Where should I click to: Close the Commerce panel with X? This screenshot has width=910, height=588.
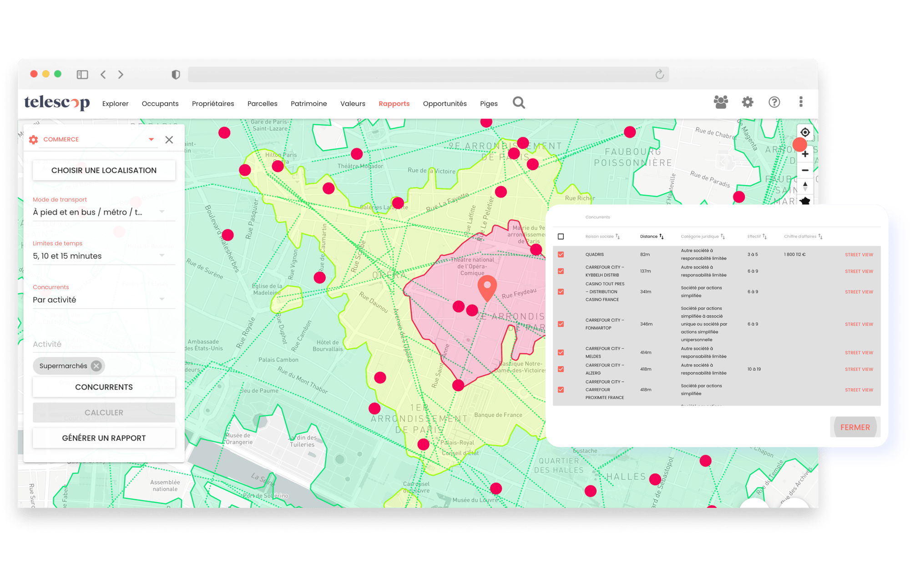click(169, 140)
